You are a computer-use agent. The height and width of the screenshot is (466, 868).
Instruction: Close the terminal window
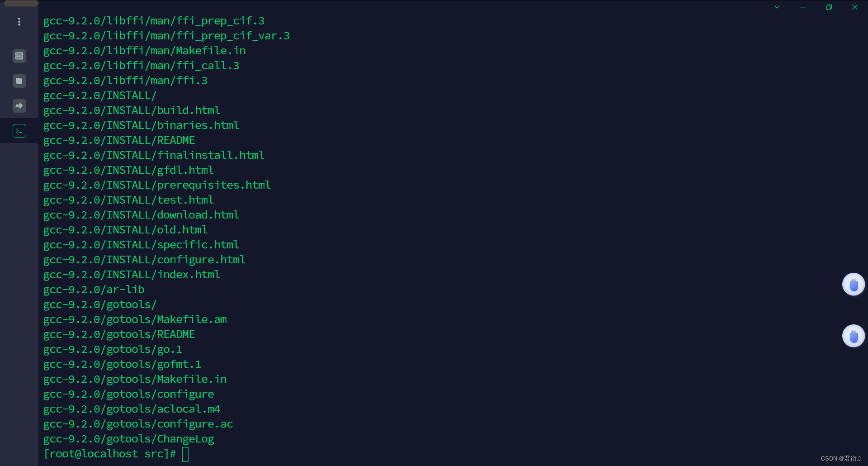854,7
